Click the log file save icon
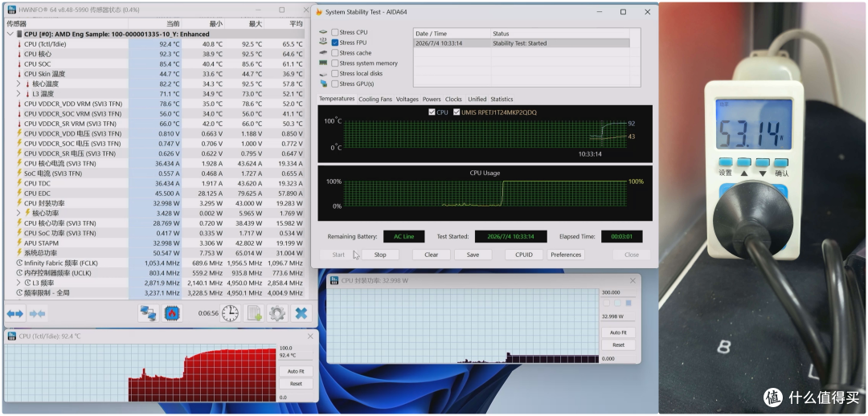 point(254,313)
